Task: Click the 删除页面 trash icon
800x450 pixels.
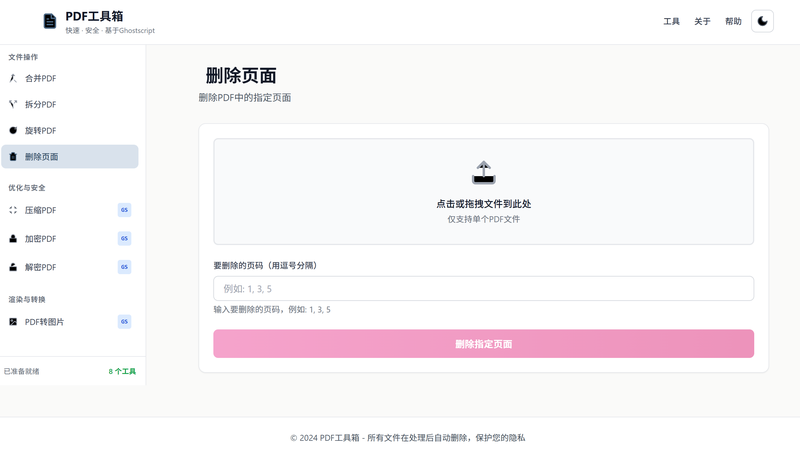Action: point(13,157)
